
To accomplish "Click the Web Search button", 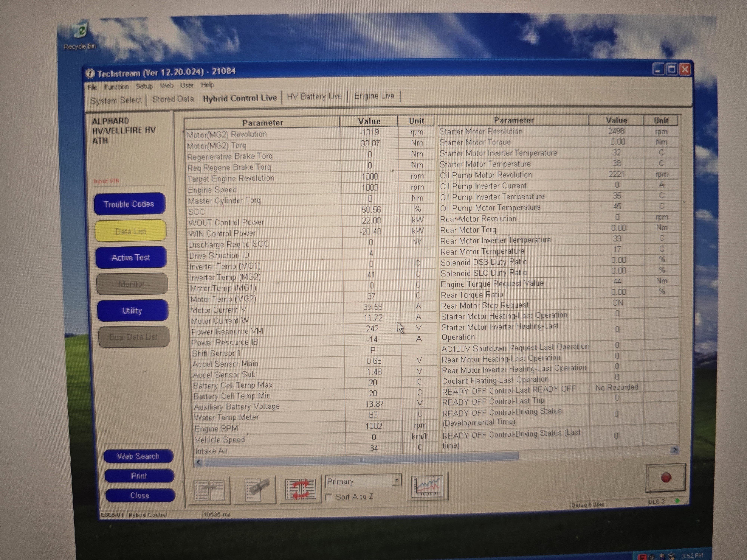I will (138, 456).
